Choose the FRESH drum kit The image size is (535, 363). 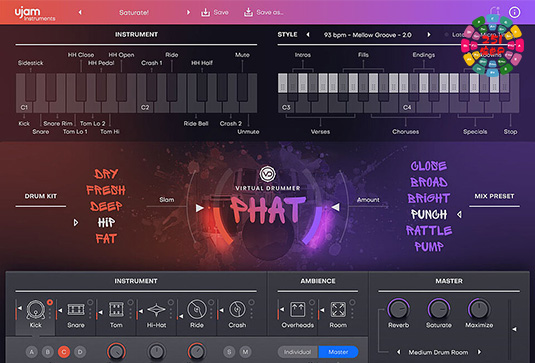pyautogui.click(x=106, y=190)
